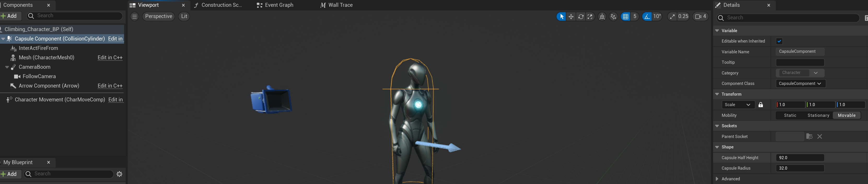Switch to the Rotate tool
This screenshot has height=184, width=868.
point(581,16)
